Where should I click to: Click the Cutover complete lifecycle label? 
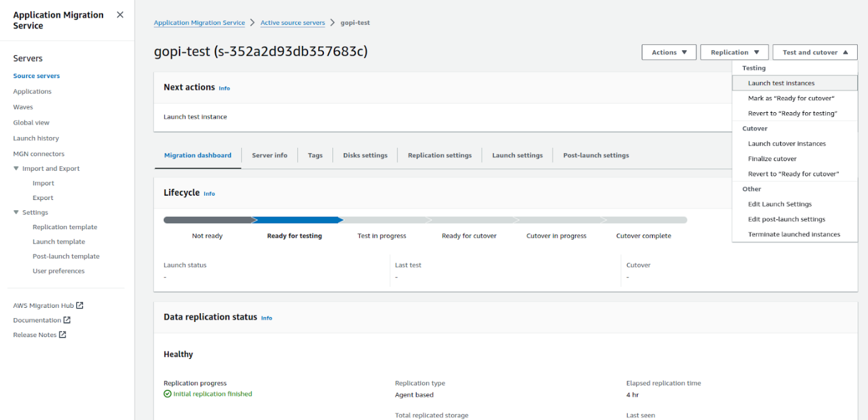pyautogui.click(x=644, y=236)
